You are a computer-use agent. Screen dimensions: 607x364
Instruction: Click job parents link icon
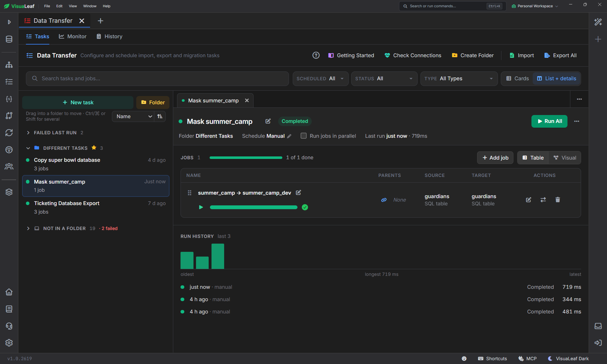(384, 200)
